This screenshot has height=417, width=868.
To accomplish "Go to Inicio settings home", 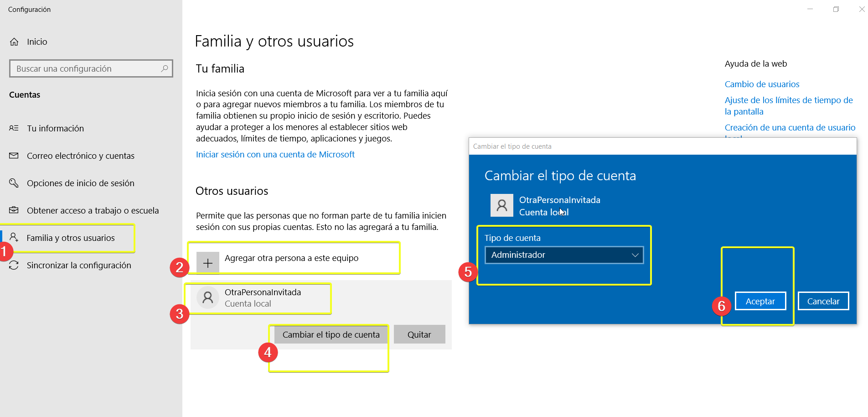I will [37, 42].
